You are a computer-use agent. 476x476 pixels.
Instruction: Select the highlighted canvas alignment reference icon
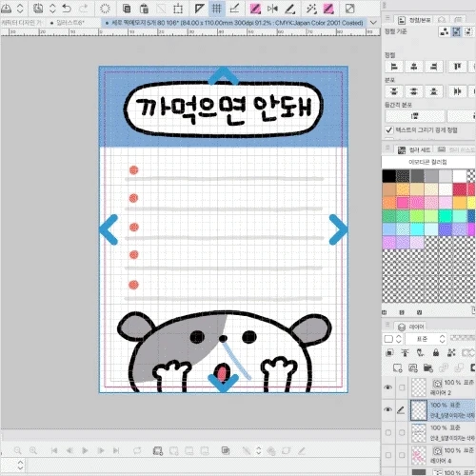coord(456,31)
